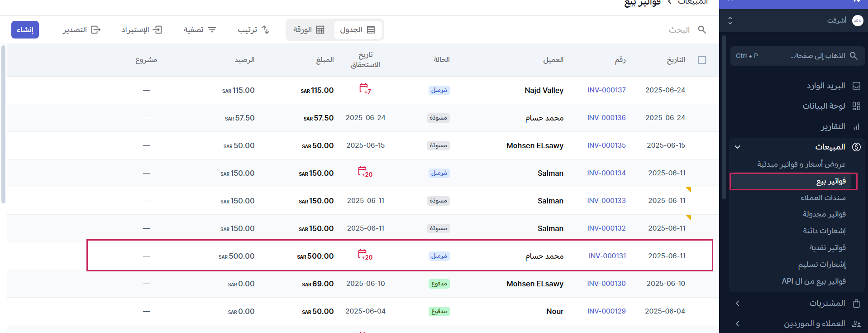Open credit notes (إشعارات دائنة) menu item
868x333 pixels.
click(x=824, y=231)
